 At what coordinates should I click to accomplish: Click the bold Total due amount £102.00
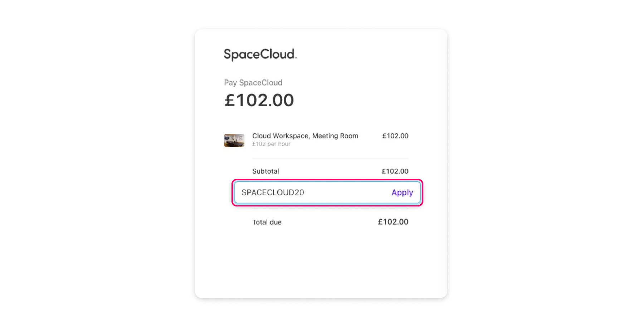tap(393, 222)
